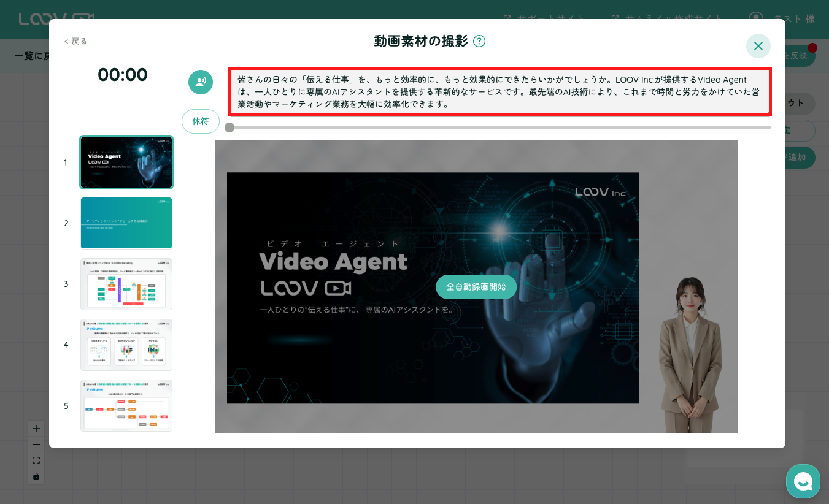Click the script playback slider handle
This screenshot has width=829, height=504.
pyautogui.click(x=229, y=128)
